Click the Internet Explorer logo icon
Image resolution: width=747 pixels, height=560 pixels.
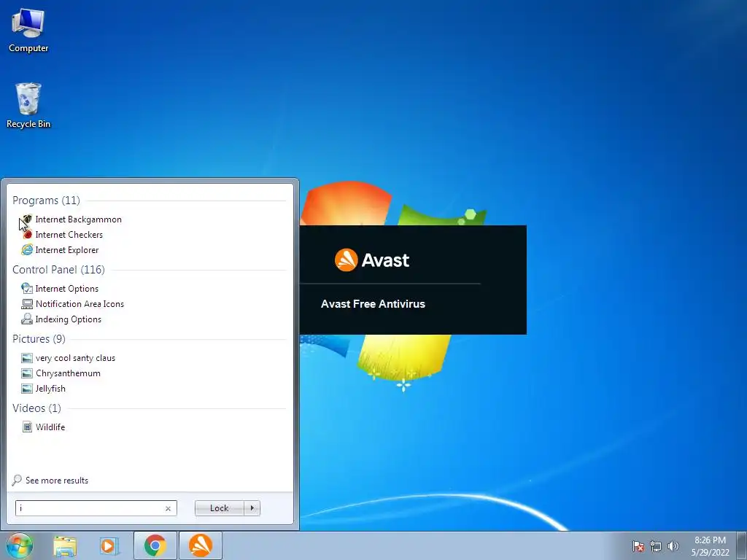click(x=27, y=250)
